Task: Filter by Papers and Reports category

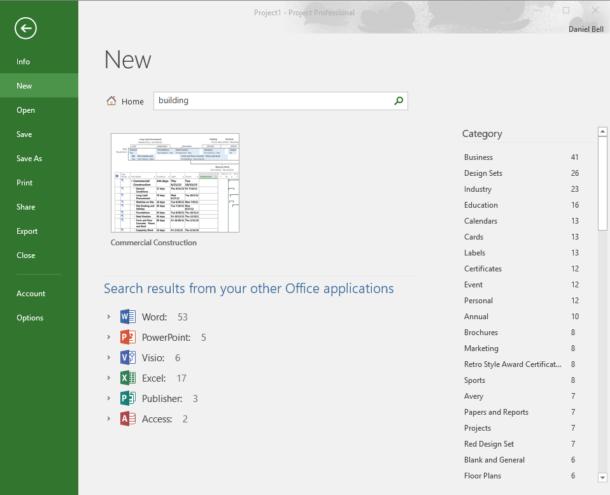Action: click(x=521, y=412)
